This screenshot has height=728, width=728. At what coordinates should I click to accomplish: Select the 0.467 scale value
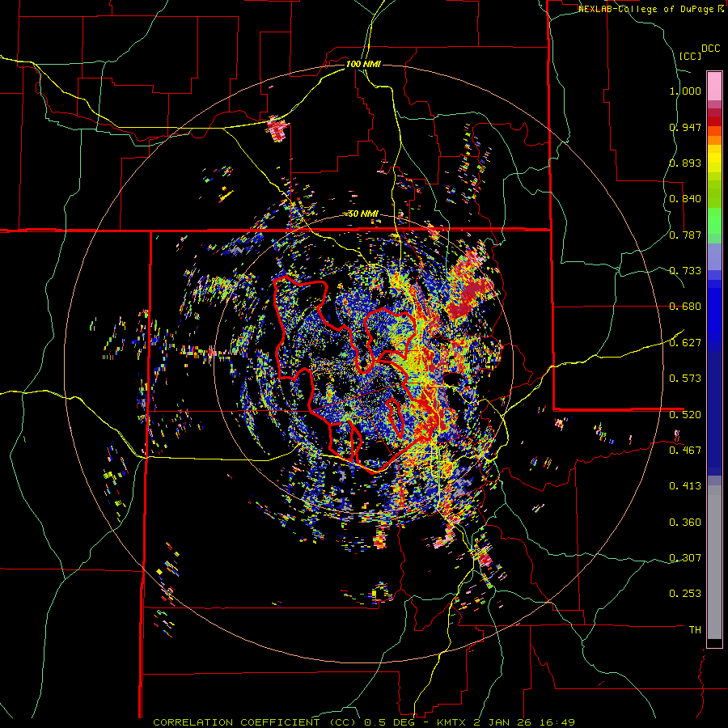point(685,451)
